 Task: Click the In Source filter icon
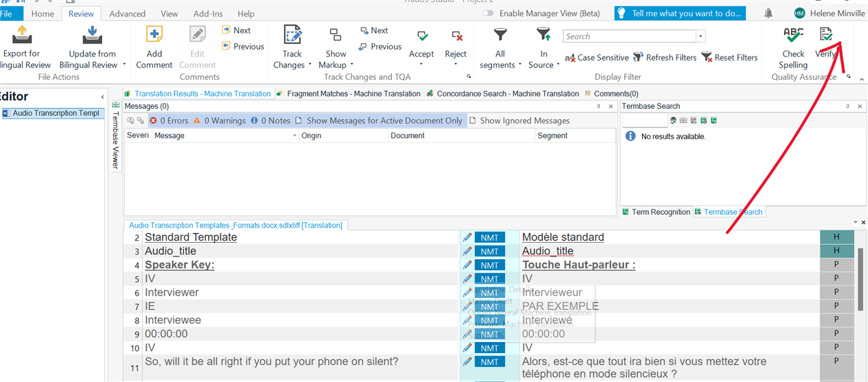pyautogui.click(x=544, y=34)
